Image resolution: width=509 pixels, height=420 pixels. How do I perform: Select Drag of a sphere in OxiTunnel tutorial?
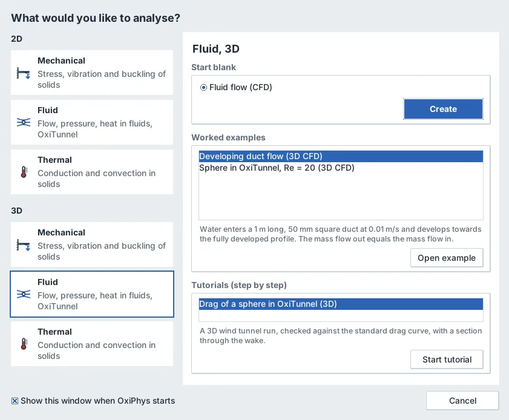[x=341, y=304]
